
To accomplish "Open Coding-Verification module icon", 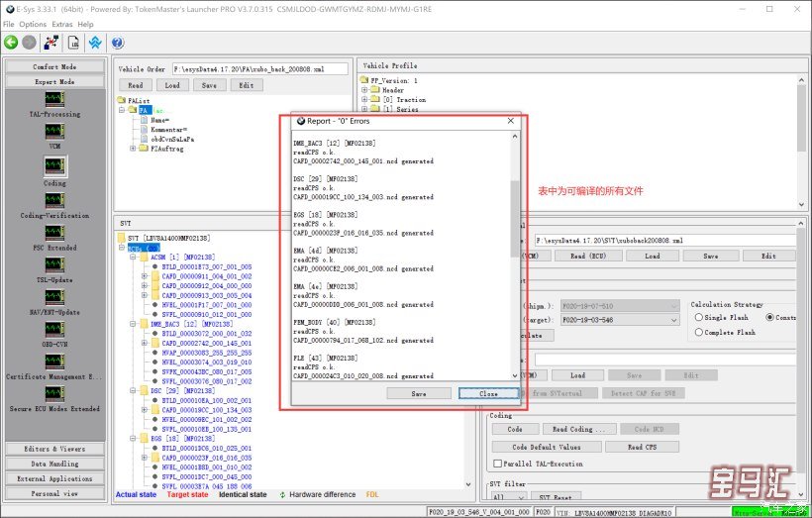I will (x=54, y=200).
